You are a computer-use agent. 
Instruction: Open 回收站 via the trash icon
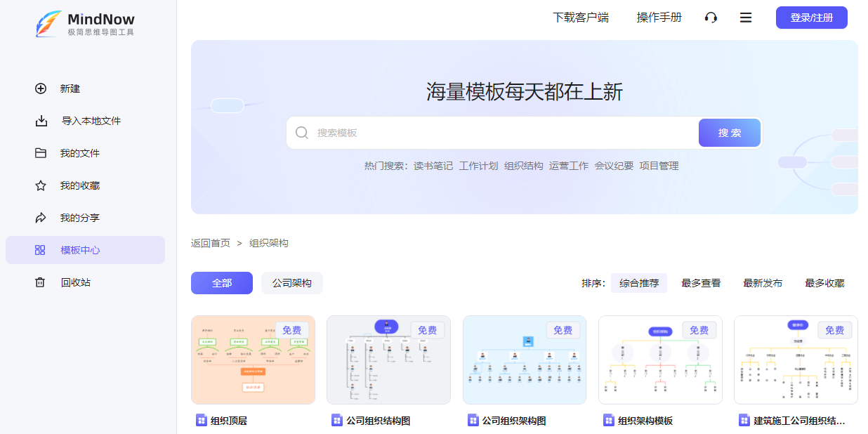click(x=40, y=282)
